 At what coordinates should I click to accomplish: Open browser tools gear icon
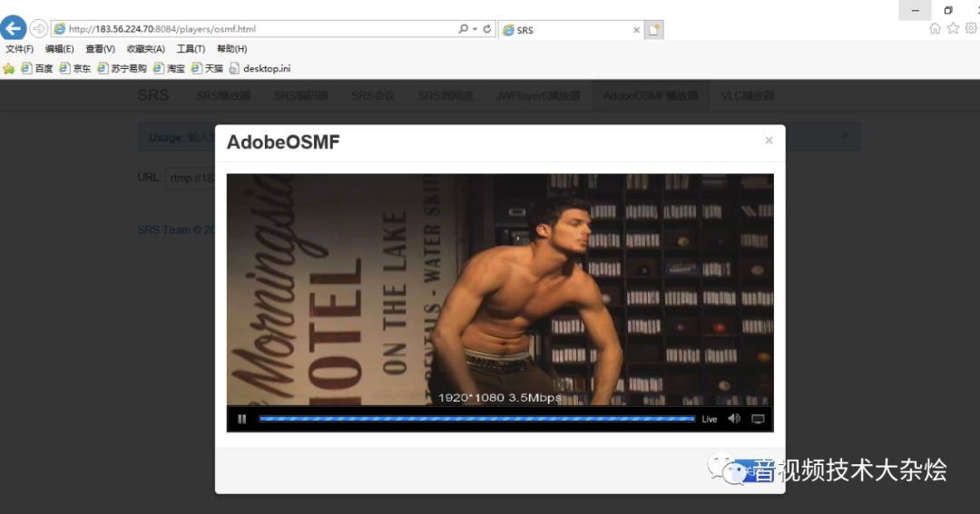pos(970,28)
